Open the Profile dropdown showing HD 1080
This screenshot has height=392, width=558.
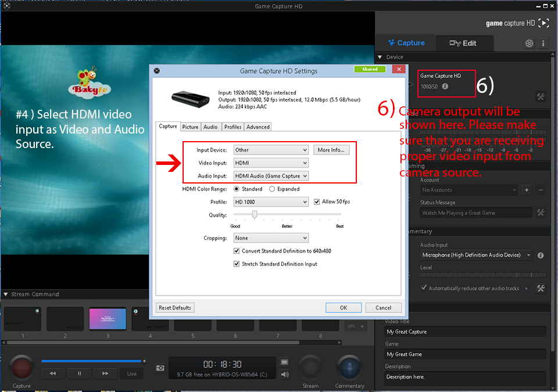point(271,202)
